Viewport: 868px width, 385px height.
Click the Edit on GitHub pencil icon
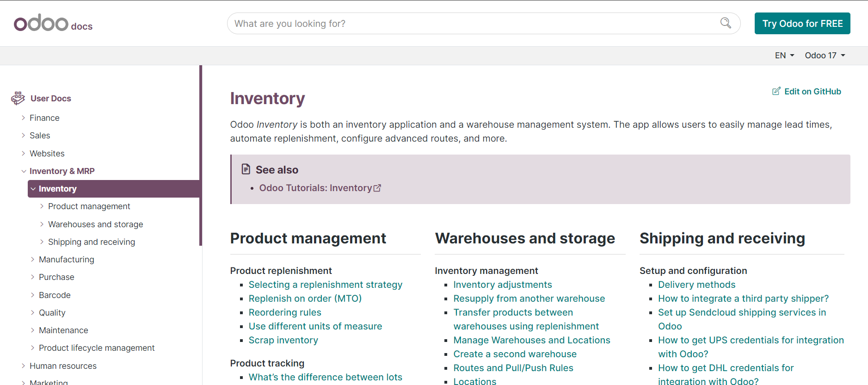[x=776, y=91]
